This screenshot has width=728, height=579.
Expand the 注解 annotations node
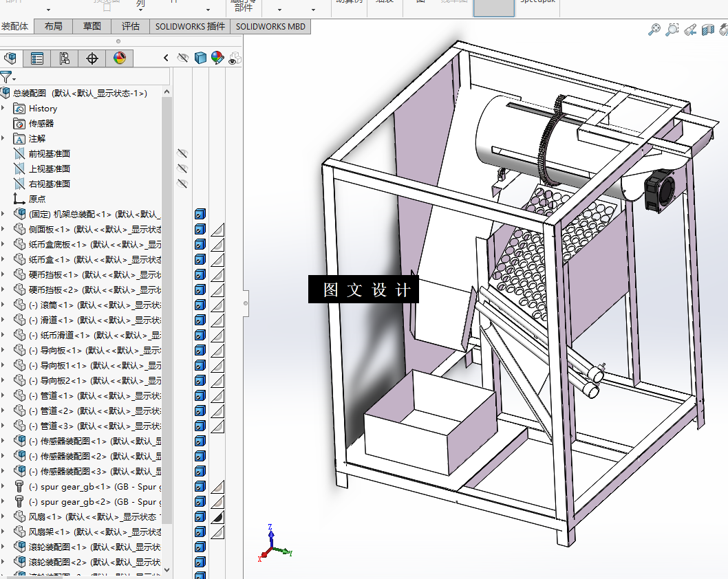3,138
